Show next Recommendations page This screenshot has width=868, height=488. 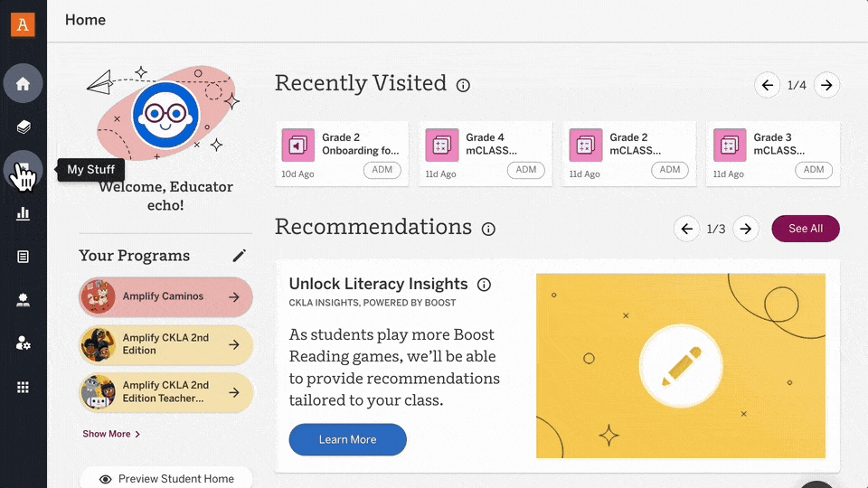tap(745, 229)
